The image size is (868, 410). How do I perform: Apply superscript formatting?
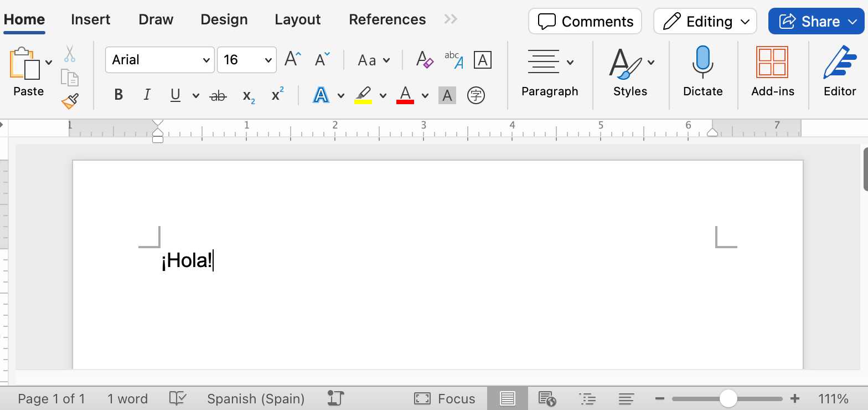point(277,94)
